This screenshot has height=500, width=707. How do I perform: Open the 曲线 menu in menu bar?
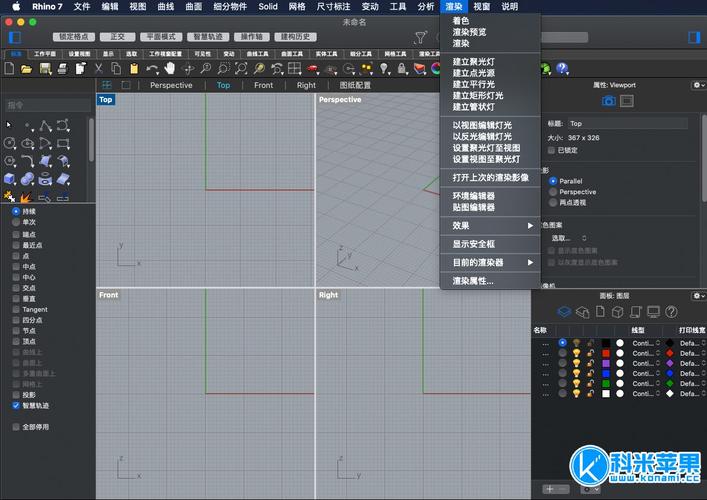coord(166,6)
